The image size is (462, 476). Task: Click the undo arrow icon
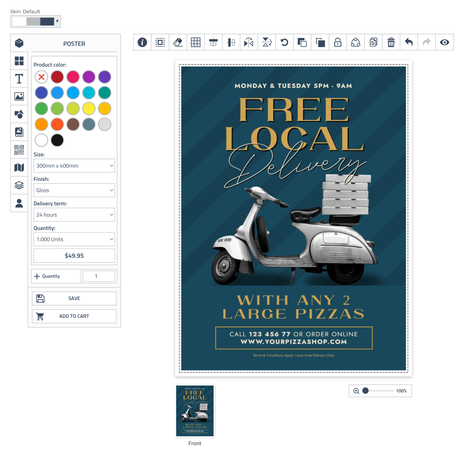click(x=409, y=42)
